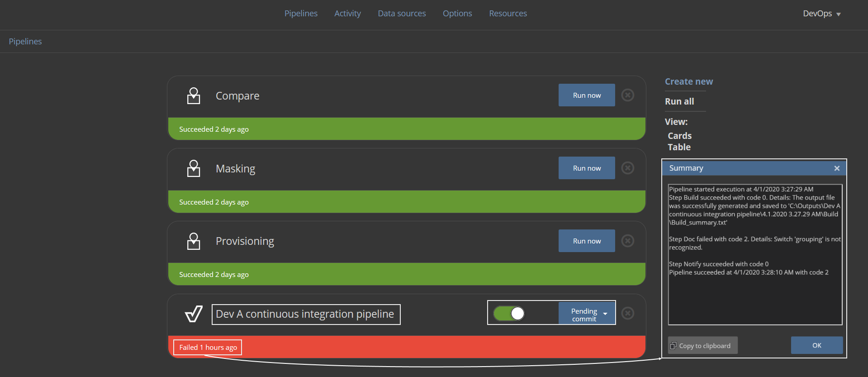
Task: Open the Pending commit dropdown
Action: (x=587, y=313)
